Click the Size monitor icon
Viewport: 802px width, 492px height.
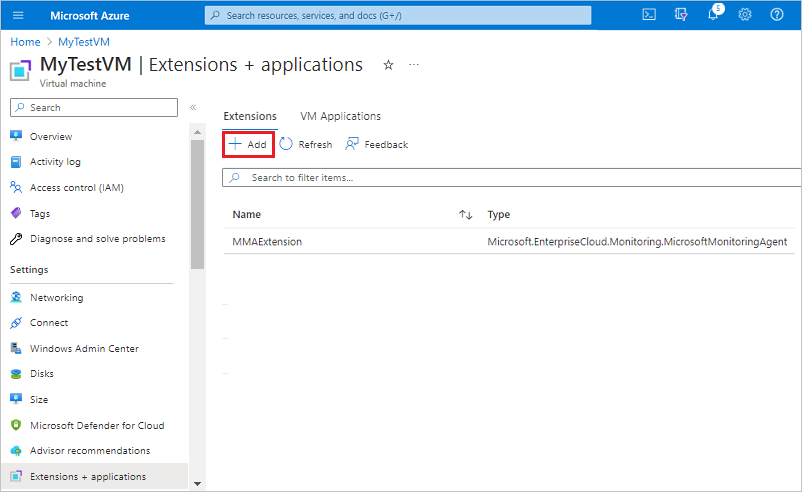click(16, 399)
